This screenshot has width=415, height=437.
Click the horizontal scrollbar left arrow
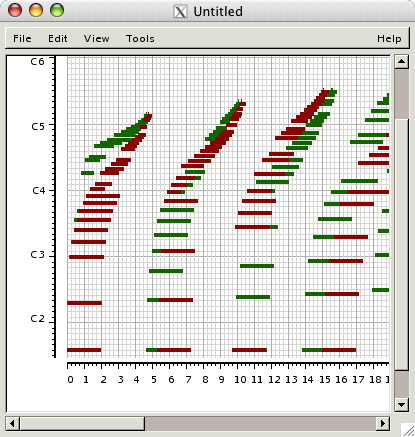point(12,424)
